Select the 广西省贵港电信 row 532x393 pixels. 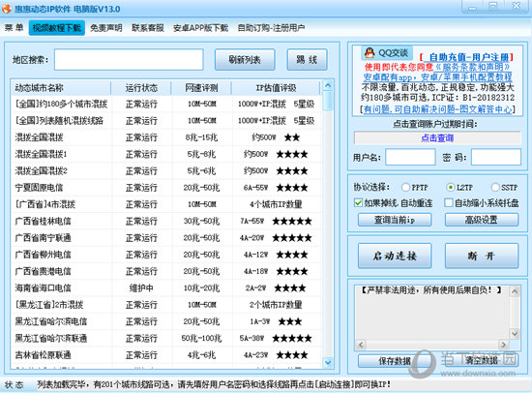[166, 271]
